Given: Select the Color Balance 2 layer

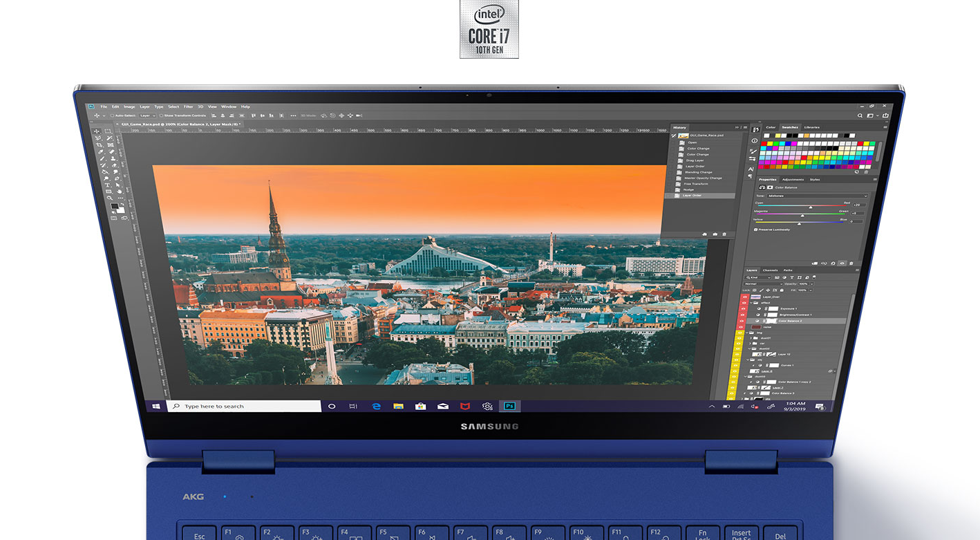Looking at the screenshot, I should coord(791,321).
